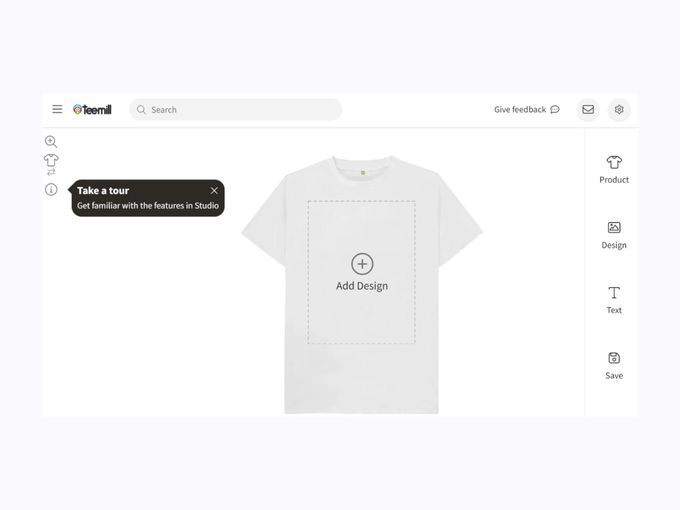Close the Take a tour tooltip
The height and width of the screenshot is (510, 680).
pos(214,190)
